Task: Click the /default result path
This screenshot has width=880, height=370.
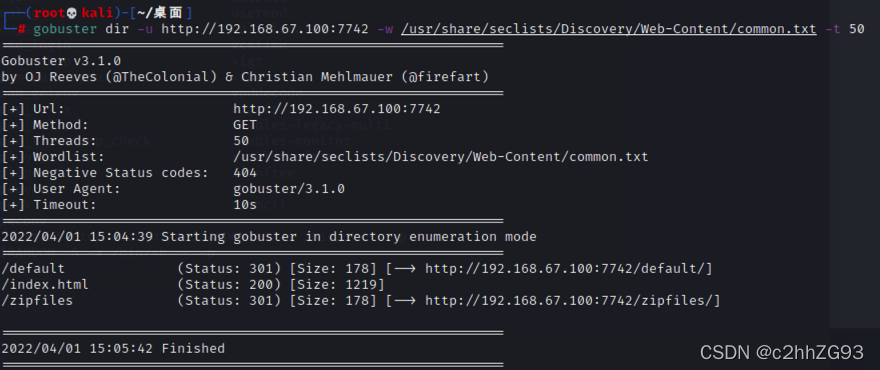Action: [33, 269]
